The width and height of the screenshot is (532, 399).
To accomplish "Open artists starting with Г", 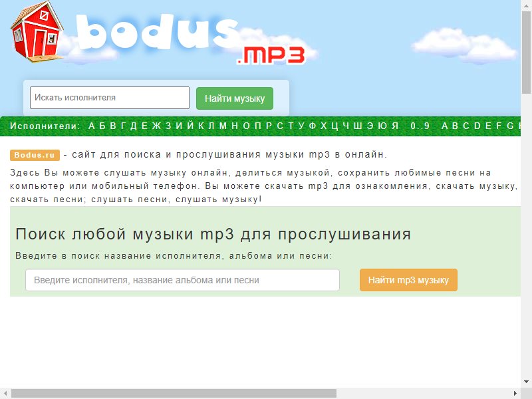I will (124, 126).
